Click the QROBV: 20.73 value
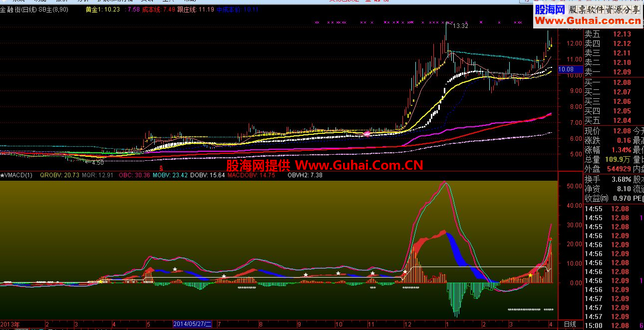Image resolution: width=644 pixels, height=330 pixels. (x=59, y=175)
